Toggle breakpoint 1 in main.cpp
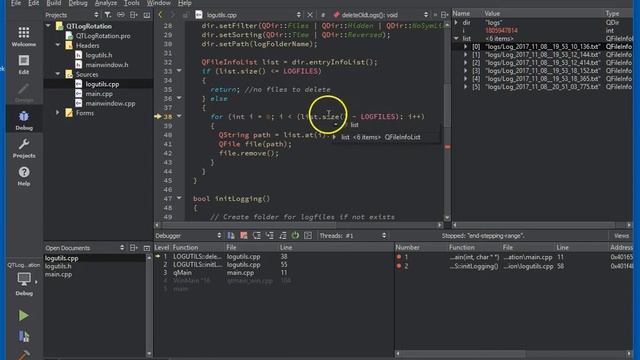Viewport: 640px width, 360px height. (399, 257)
